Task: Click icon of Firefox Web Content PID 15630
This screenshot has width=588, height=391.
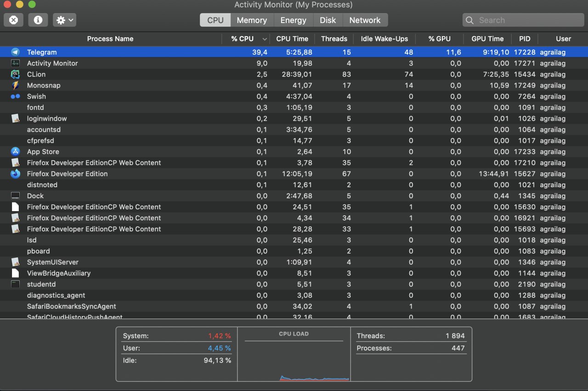Action: pyautogui.click(x=16, y=207)
